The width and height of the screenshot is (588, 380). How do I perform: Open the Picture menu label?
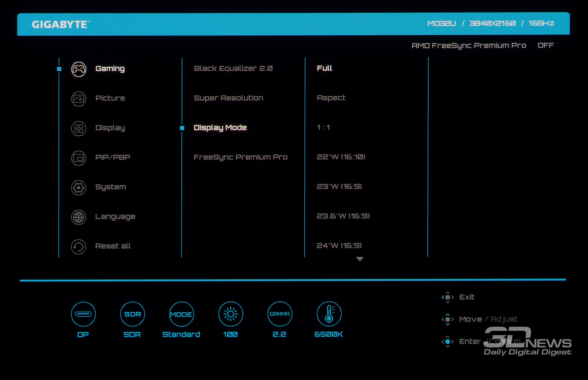(x=110, y=98)
